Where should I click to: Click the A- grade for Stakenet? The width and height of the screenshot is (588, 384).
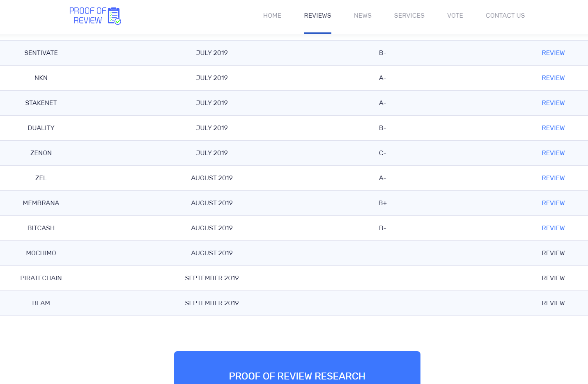(383, 103)
